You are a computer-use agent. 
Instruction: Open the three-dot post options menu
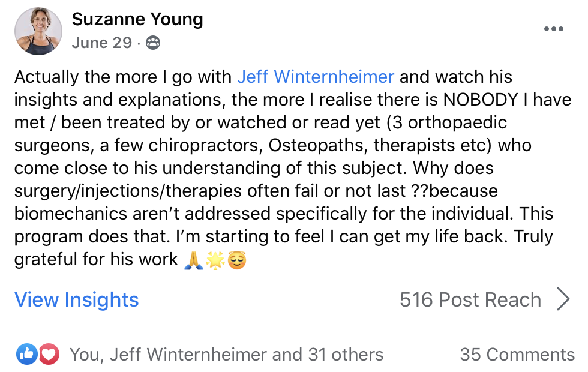(553, 29)
